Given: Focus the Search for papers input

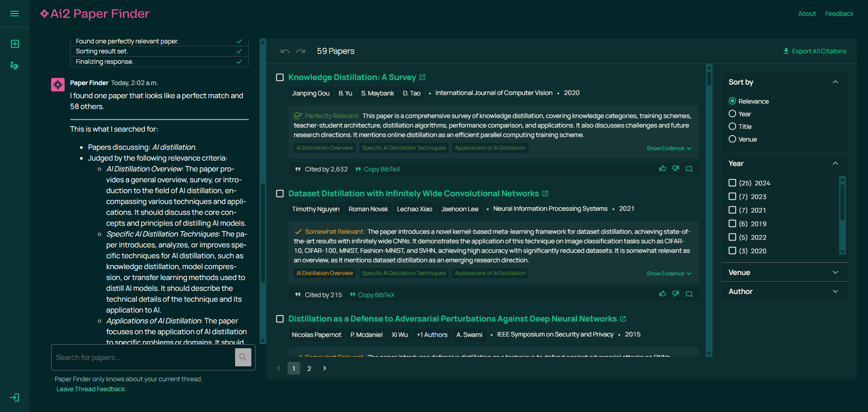Looking at the screenshot, I should 143,357.
